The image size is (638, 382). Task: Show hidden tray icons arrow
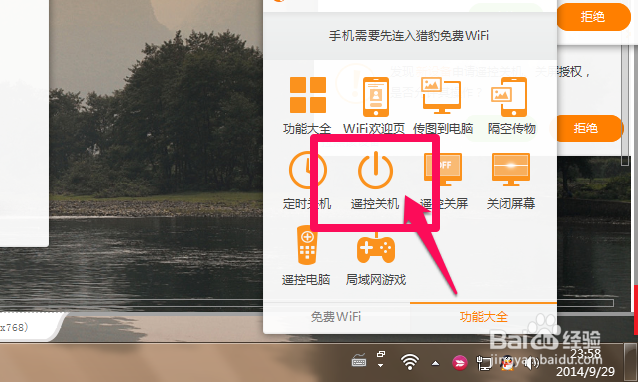(x=435, y=363)
